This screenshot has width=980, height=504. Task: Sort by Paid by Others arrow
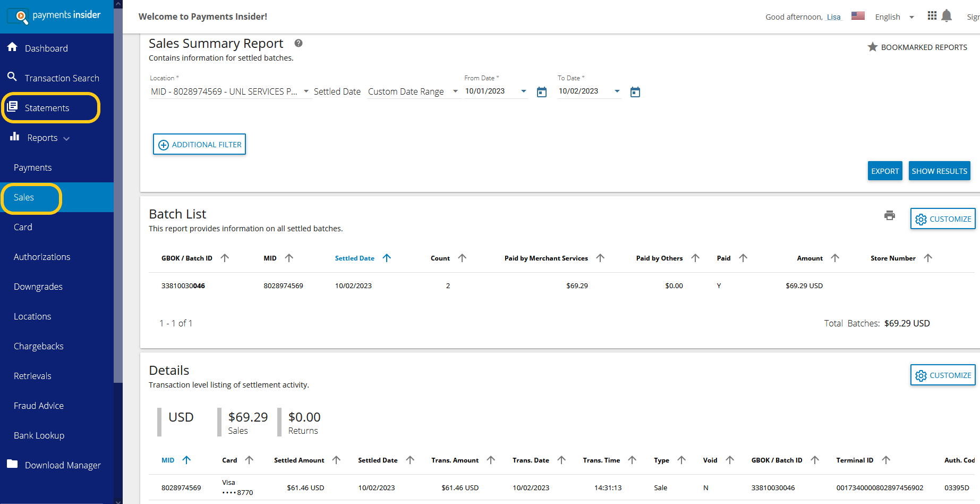coord(695,258)
